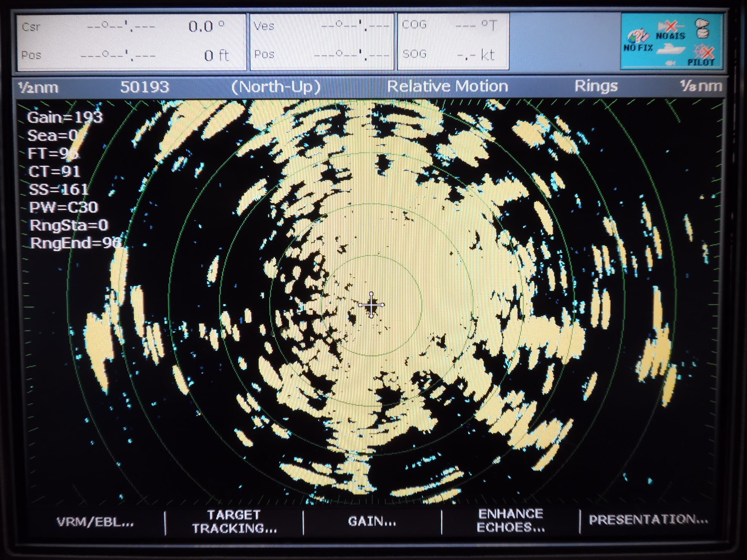Click the 50193 value in status bar
Viewport: 747px width, 560px height.
pyautogui.click(x=145, y=87)
